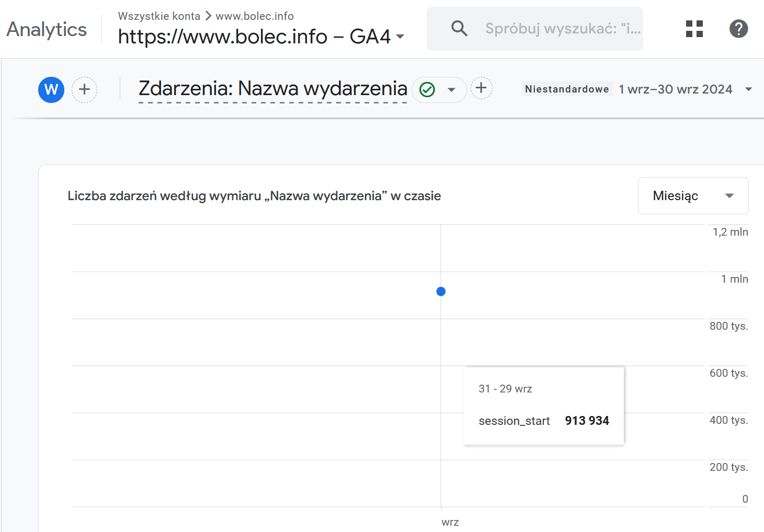Expand the dropdown arrow beside the green checkmark
Image resolution: width=764 pixels, height=532 pixels.
[x=451, y=90]
